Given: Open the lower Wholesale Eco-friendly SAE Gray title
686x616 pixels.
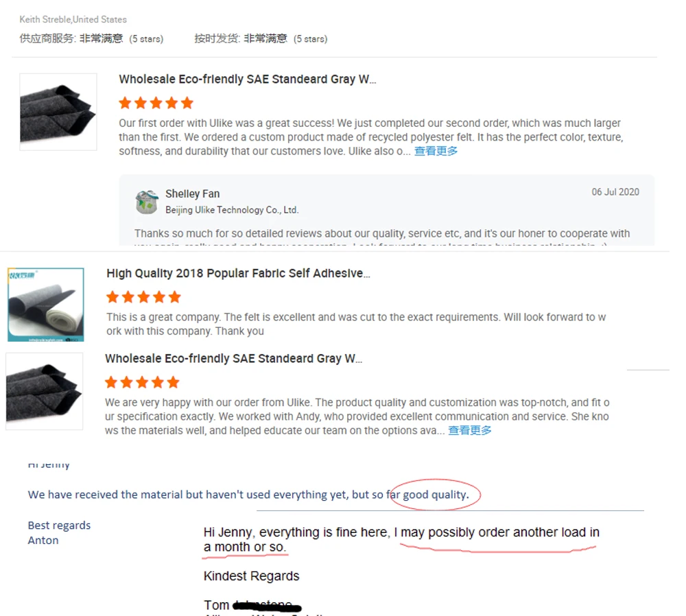Looking at the screenshot, I should (234, 359).
